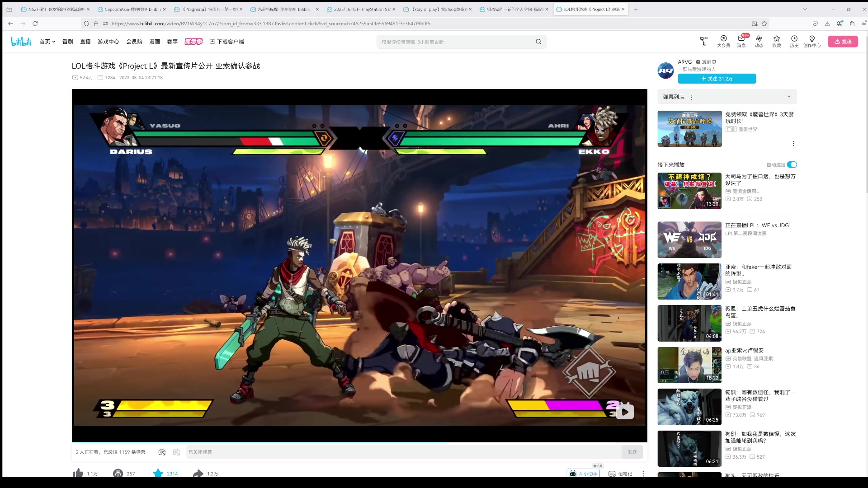Open ap亚索vs卢锡安 video title
Screen dimensions: 868x488
744,351
